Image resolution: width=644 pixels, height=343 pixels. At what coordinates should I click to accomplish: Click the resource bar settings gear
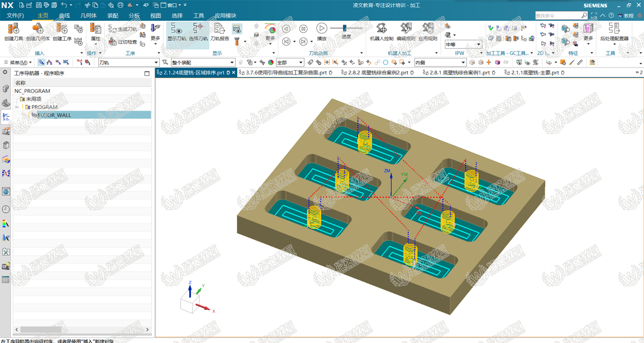(5, 72)
